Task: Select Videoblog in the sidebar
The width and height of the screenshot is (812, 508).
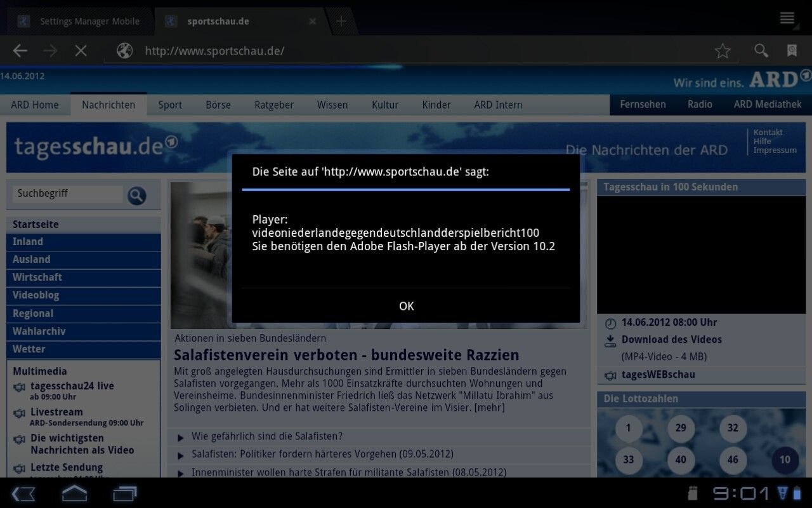Action: (83, 295)
